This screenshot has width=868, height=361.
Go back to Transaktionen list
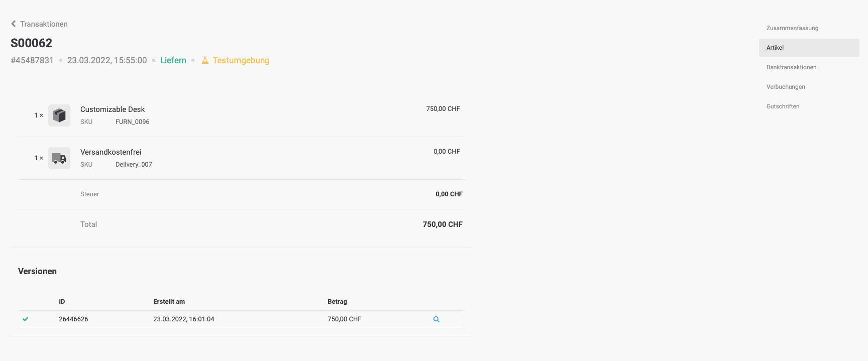pos(44,24)
